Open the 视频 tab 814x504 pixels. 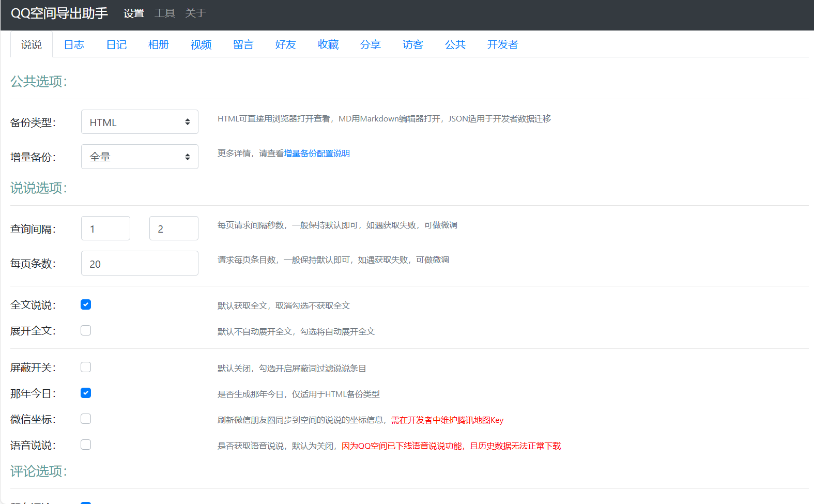tap(201, 44)
